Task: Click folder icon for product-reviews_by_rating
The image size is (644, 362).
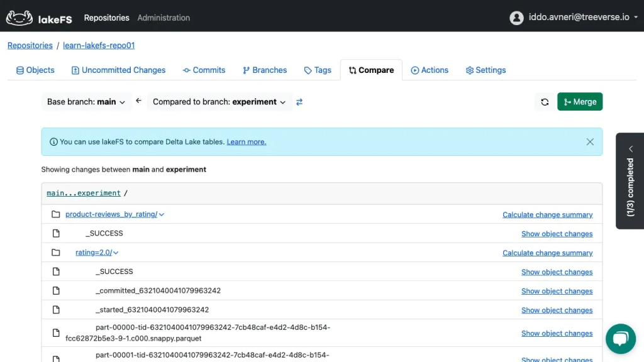Action: [56, 214]
